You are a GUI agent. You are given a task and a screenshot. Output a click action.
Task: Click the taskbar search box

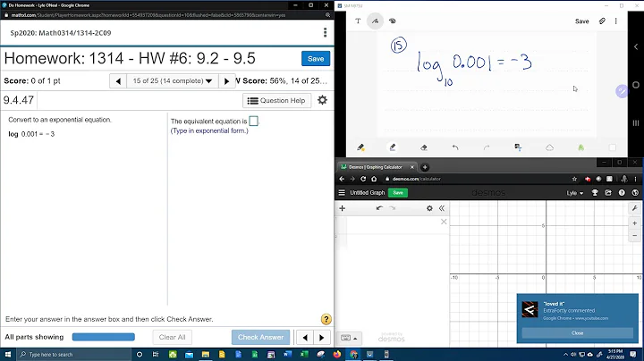[x=73, y=354]
